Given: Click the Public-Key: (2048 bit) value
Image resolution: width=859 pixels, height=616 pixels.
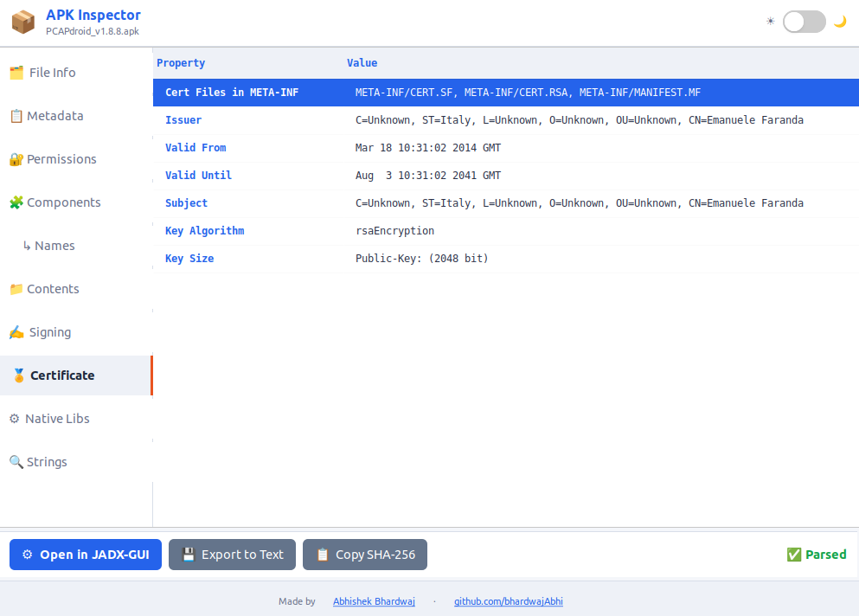Looking at the screenshot, I should pyautogui.click(x=422, y=259).
